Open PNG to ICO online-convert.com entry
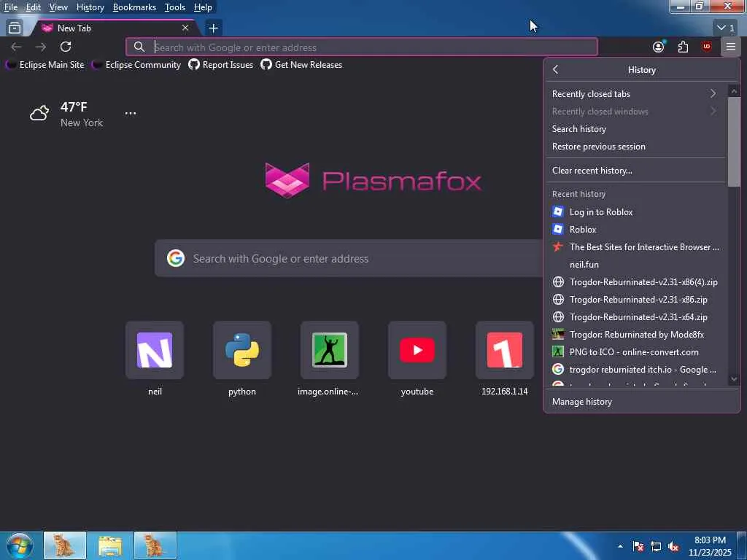Viewport: 747px width, 560px height. (635, 352)
